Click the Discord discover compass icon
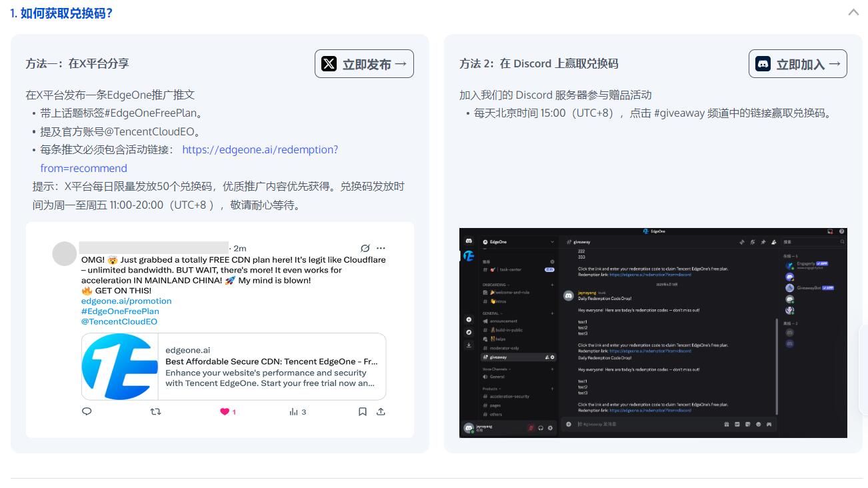 pos(469,332)
